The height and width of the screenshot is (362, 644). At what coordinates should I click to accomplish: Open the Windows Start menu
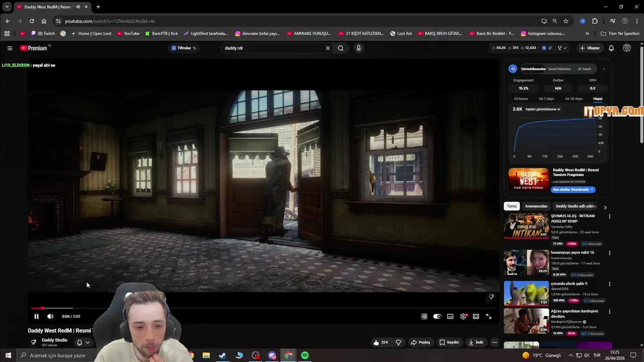[x=8, y=355]
